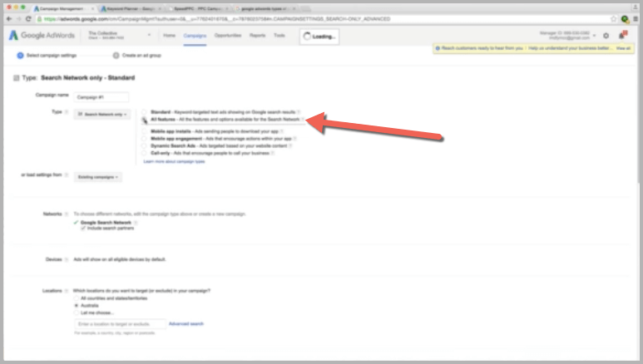Click the Campaign name input field
The width and height of the screenshot is (643, 364).
[101, 97]
